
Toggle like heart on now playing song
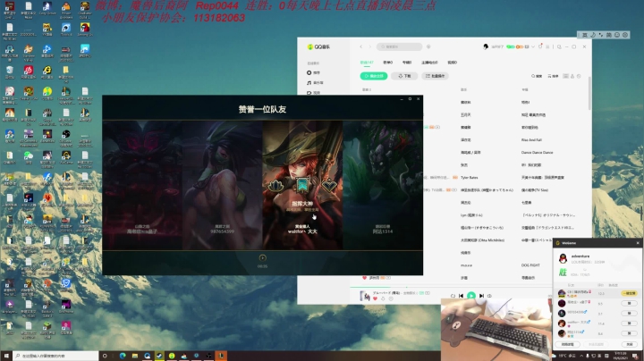point(375,298)
